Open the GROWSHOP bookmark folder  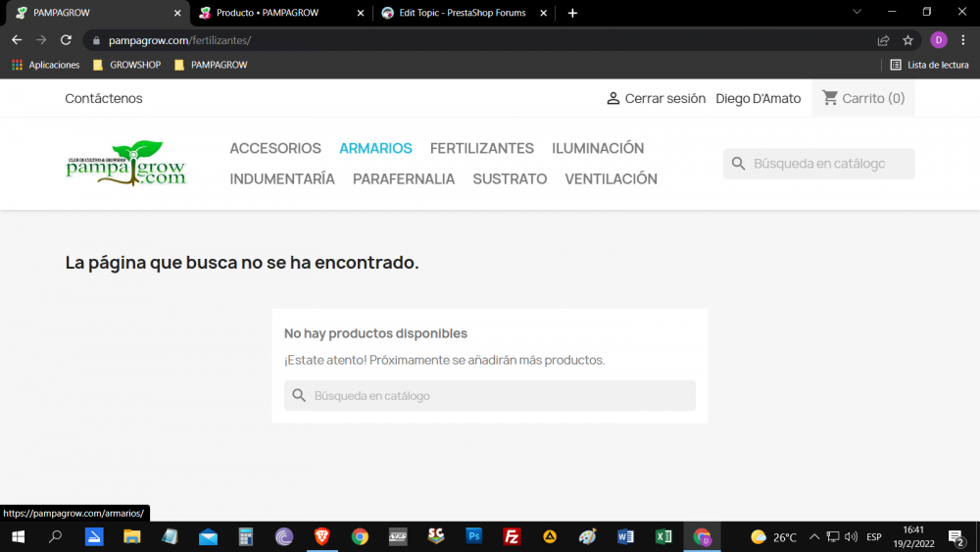click(126, 65)
